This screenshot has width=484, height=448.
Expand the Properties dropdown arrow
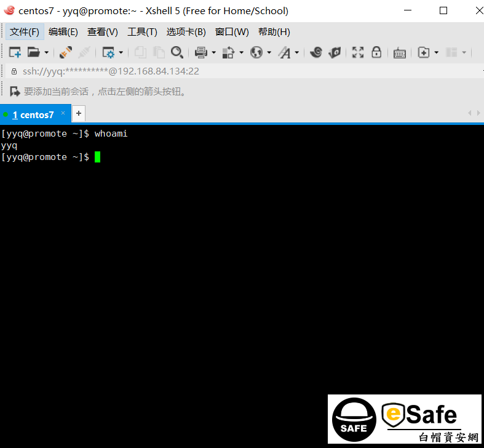point(121,52)
